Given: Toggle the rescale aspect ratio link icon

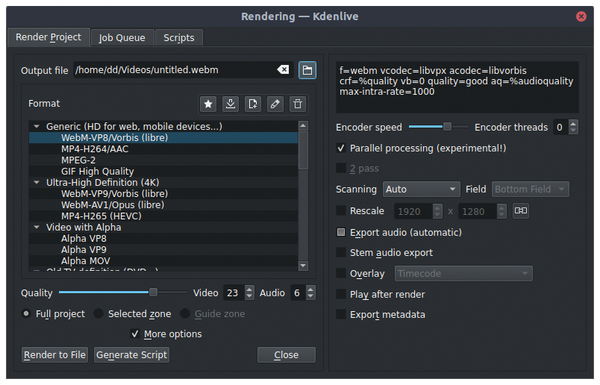Looking at the screenshot, I should pos(521,211).
